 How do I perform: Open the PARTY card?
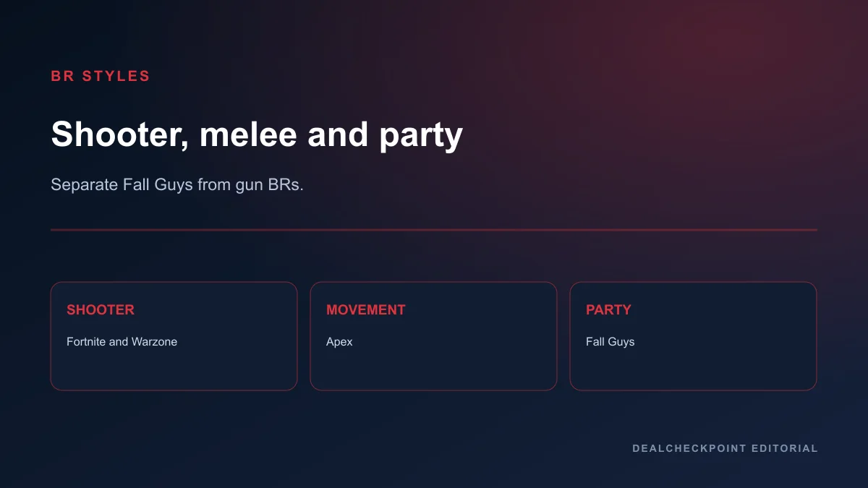point(693,336)
